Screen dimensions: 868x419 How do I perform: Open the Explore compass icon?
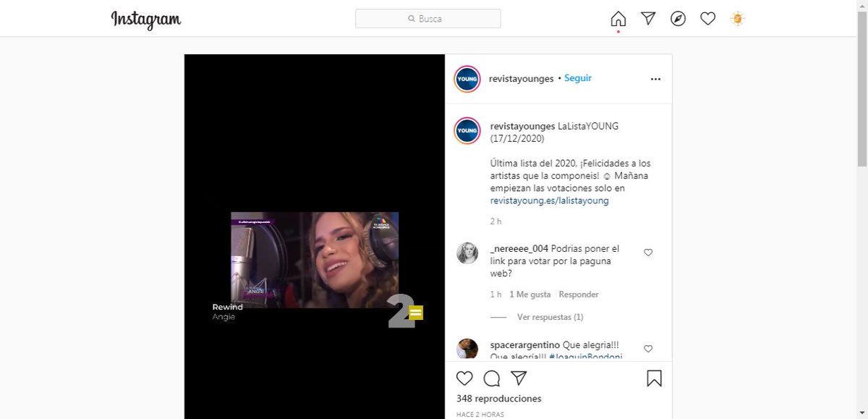click(678, 19)
